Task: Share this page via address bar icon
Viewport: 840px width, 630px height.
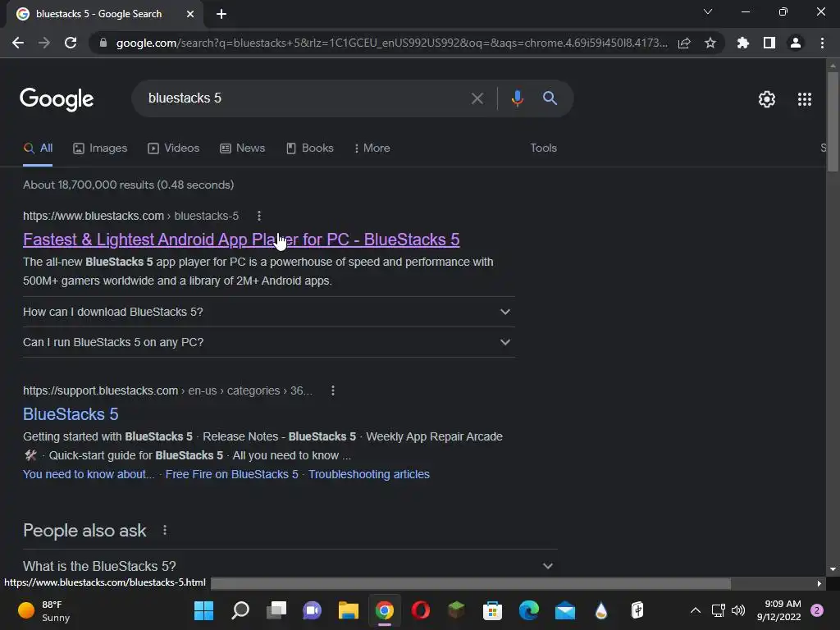Action: [x=684, y=43]
